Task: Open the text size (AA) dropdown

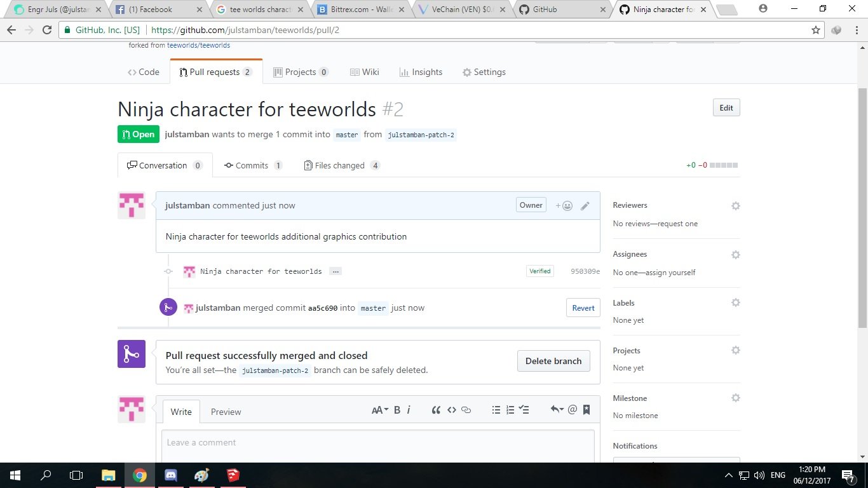Action: [x=380, y=410]
